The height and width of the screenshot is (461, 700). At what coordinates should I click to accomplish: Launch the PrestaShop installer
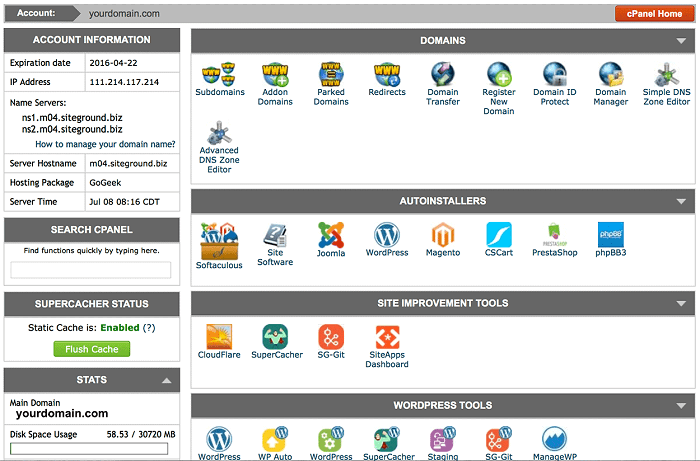pos(554,240)
